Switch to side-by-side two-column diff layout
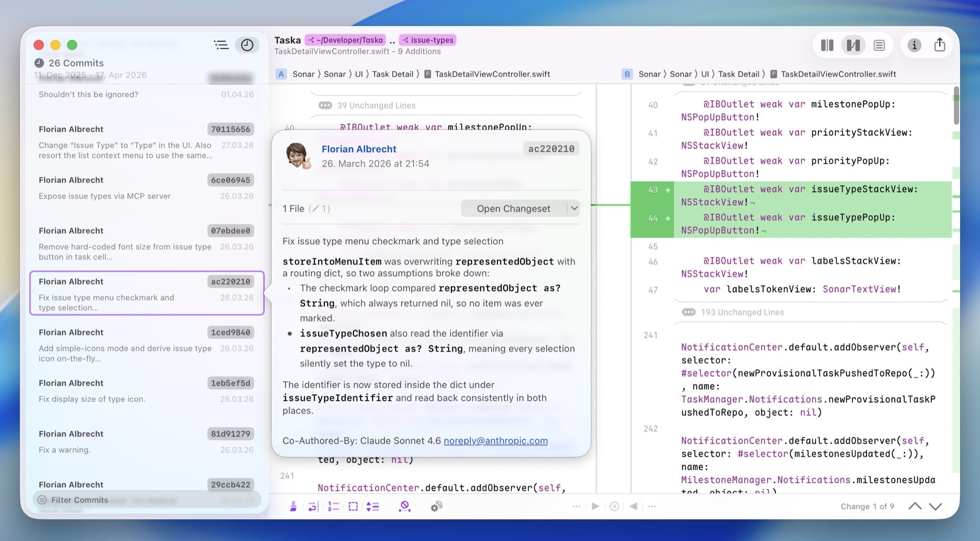Viewport: 980px width, 541px height. [827, 45]
